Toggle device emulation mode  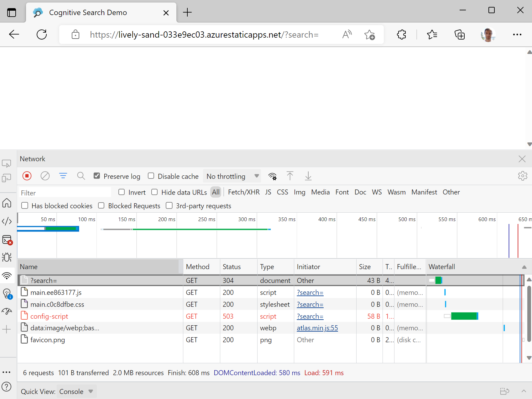7,178
